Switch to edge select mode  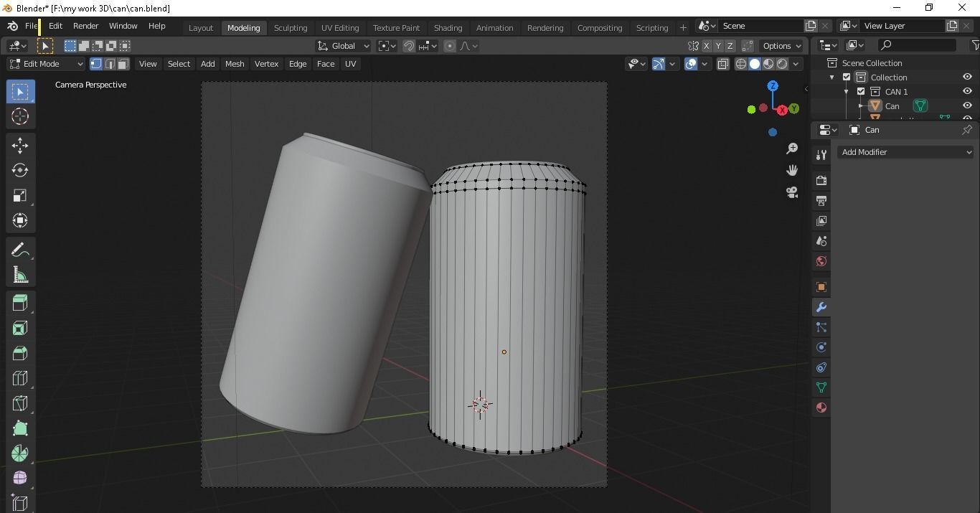110,64
